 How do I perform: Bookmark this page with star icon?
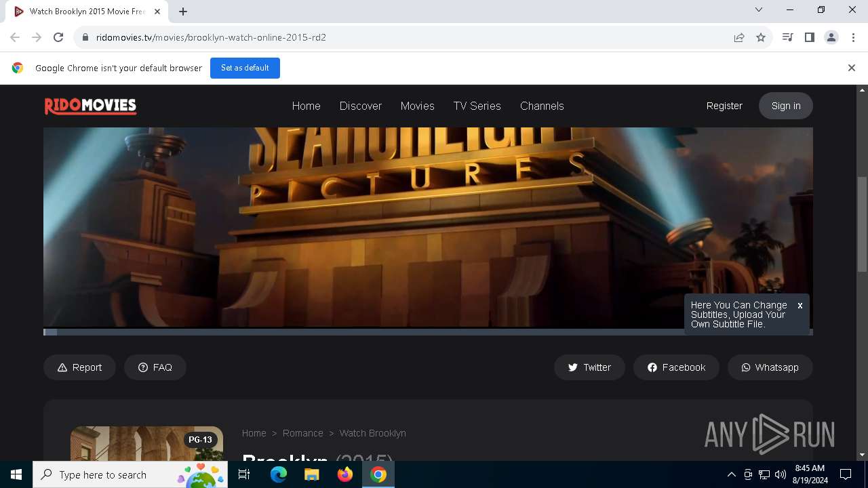click(761, 37)
